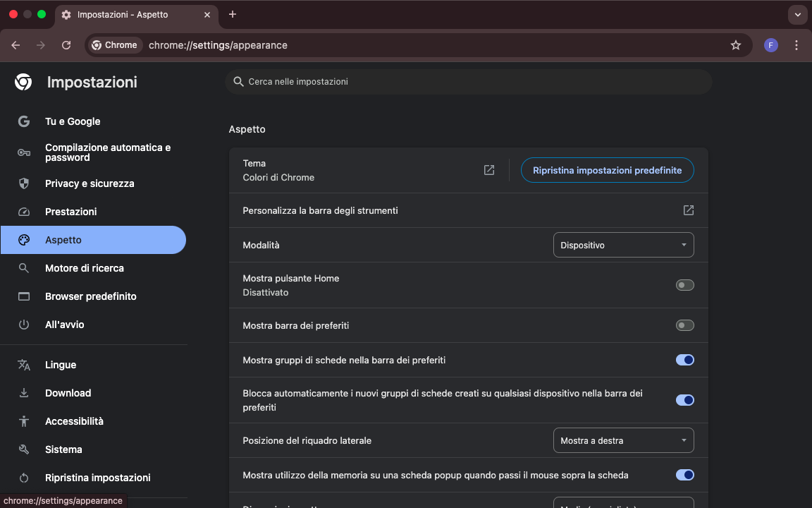Select Lingue from the sidebar menu
Screen dimensions: 812x508
click(61, 365)
